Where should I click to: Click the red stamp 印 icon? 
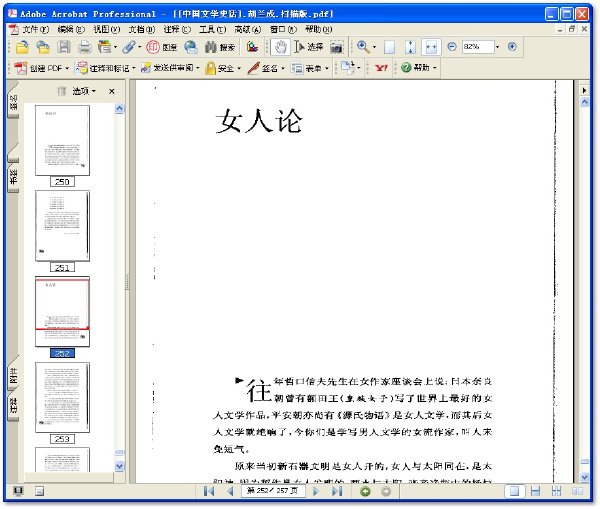point(152,47)
